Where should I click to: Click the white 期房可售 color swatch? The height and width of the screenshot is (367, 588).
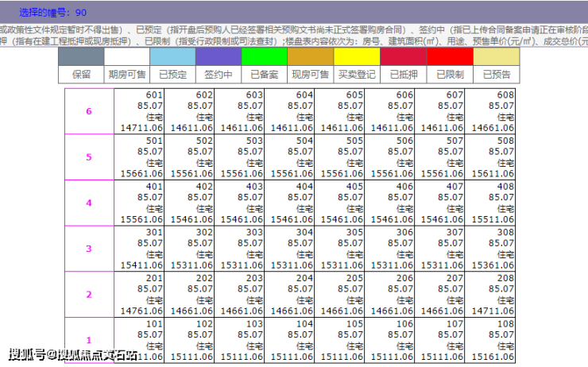(x=127, y=56)
